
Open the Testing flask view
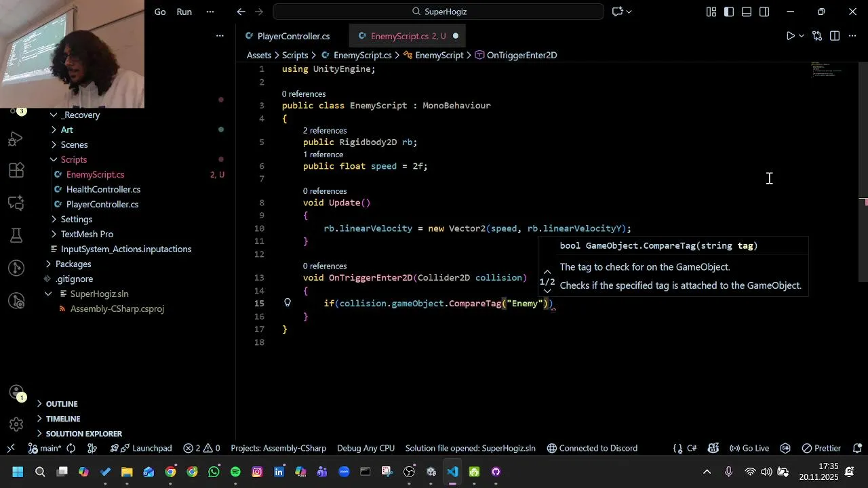(x=16, y=235)
